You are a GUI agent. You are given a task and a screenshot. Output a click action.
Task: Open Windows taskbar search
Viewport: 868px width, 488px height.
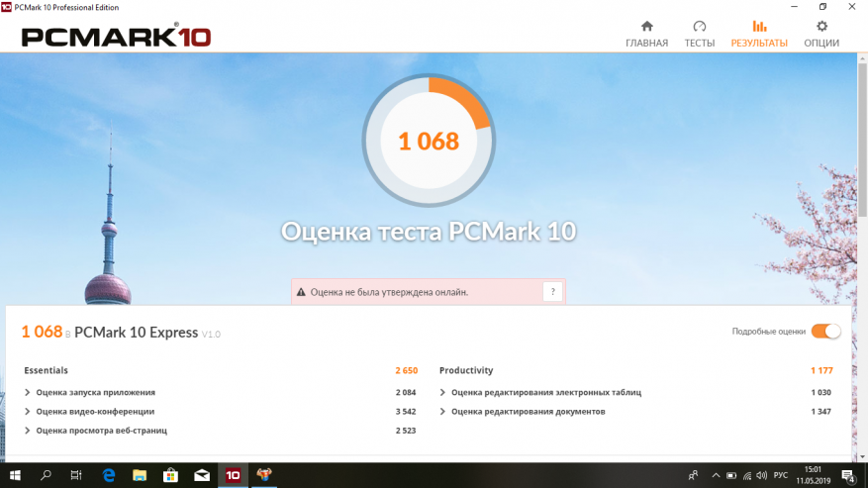pyautogui.click(x=46, y=475)
